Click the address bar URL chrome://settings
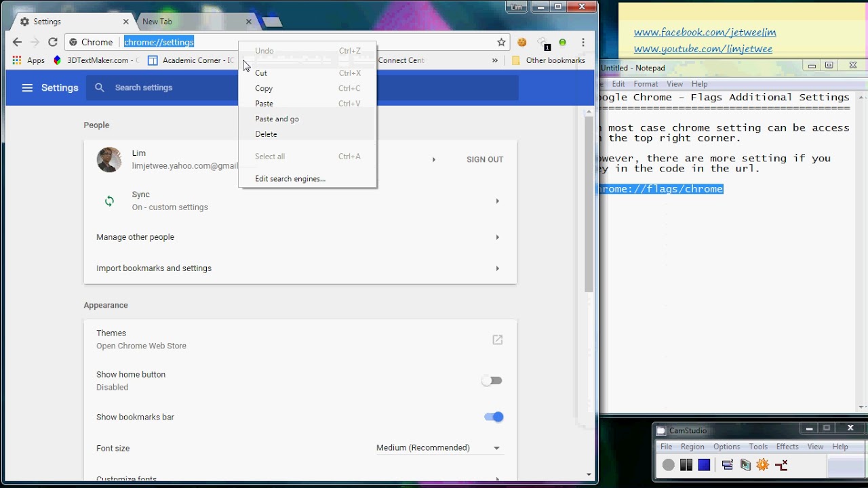The width and height of the screenshot is (868, 488). 159,42
